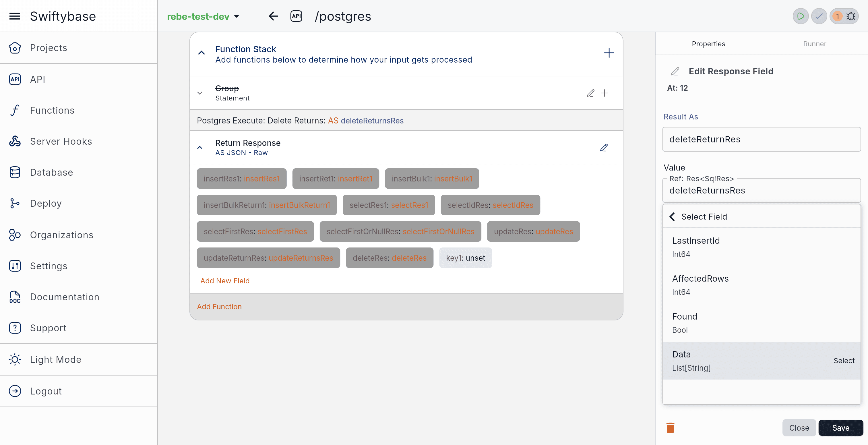Go back with the left arrow
Screen dimensions: 868x445
click(273, 16)
